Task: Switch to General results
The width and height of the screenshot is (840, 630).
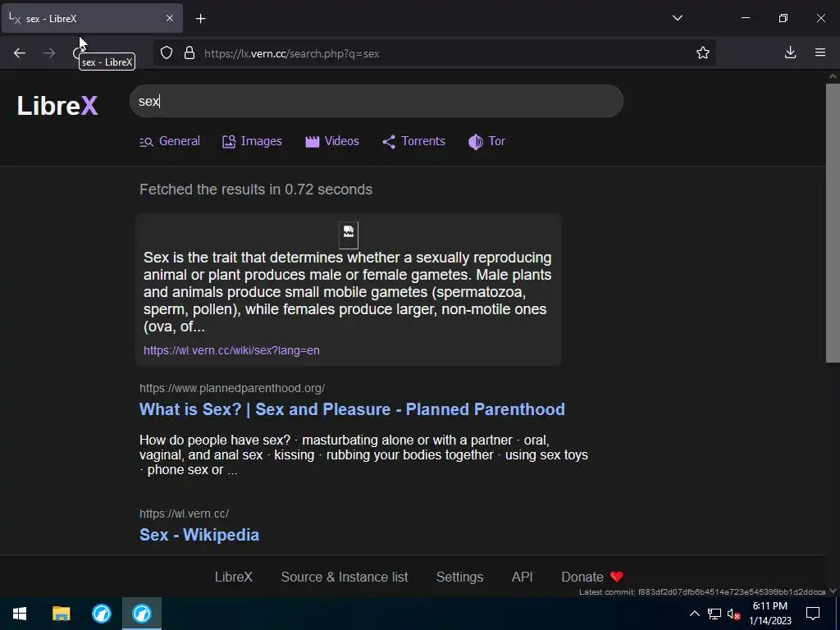Action: pos(169,141)
